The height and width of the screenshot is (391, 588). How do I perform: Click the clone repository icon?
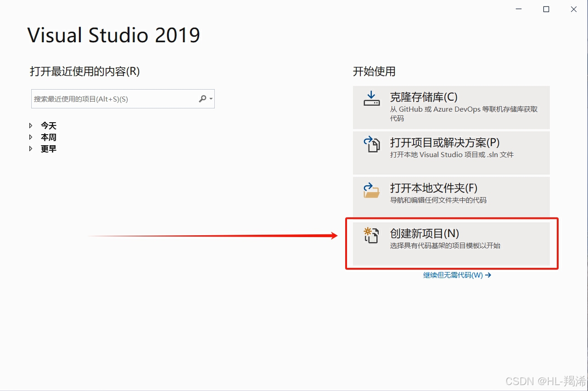[x=372, y=98]
